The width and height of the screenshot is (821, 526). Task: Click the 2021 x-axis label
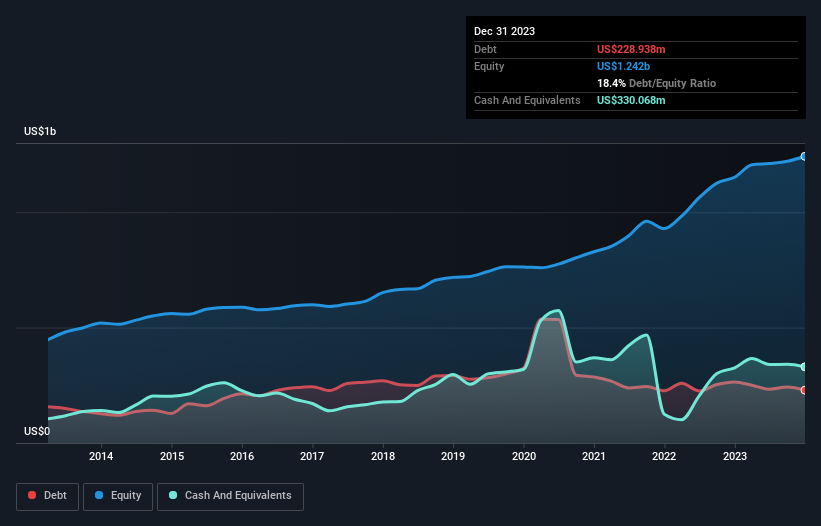pyautogui.click(x=594, y=456)
